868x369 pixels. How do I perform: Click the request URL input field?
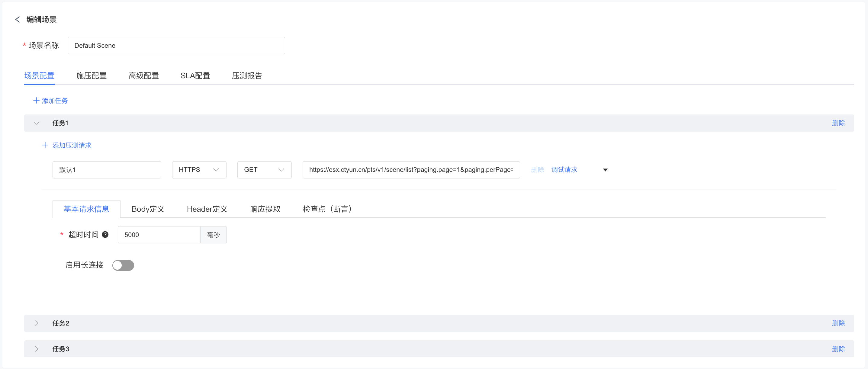411,170
